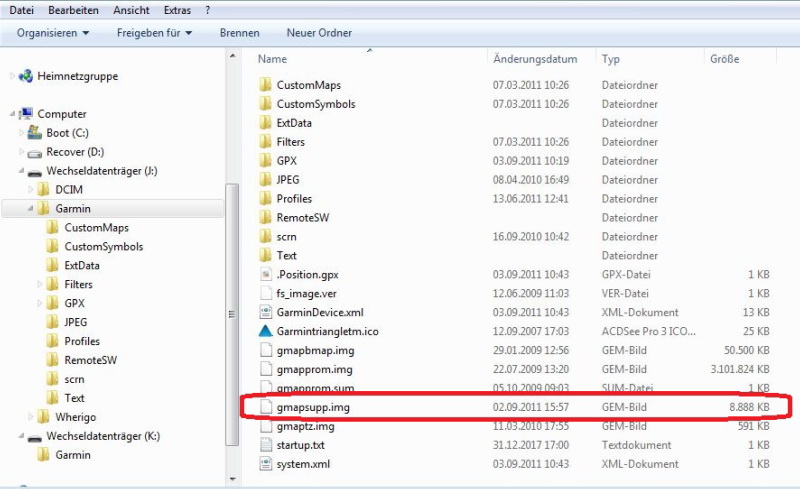The image size is (800, 489).
Task: Select the gmapbmap.img file icon
Action: tap(265, 350)
